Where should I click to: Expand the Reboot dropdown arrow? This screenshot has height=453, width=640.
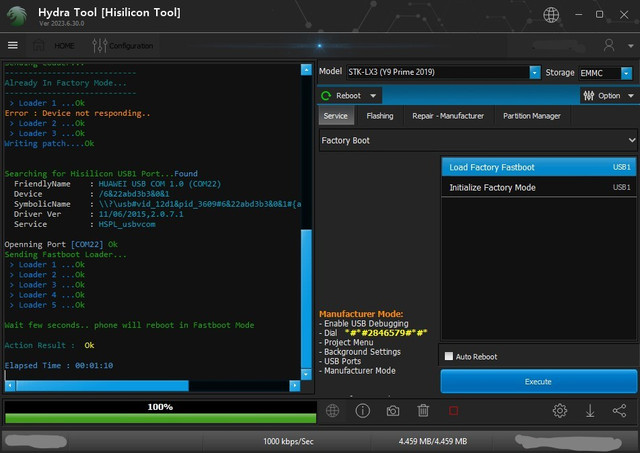point(373,96)
